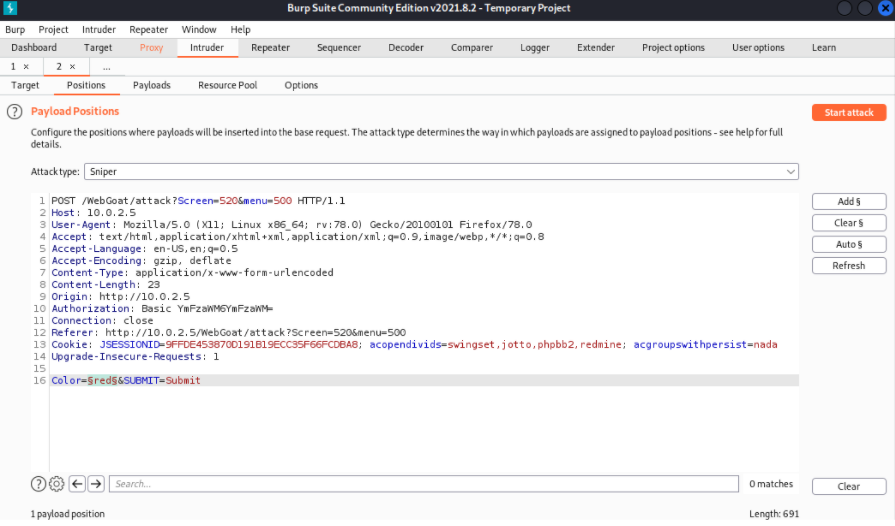The width and height of the screenshot is (895, 526).
Task: Click the Referer header line
Action: pos(228,333)
